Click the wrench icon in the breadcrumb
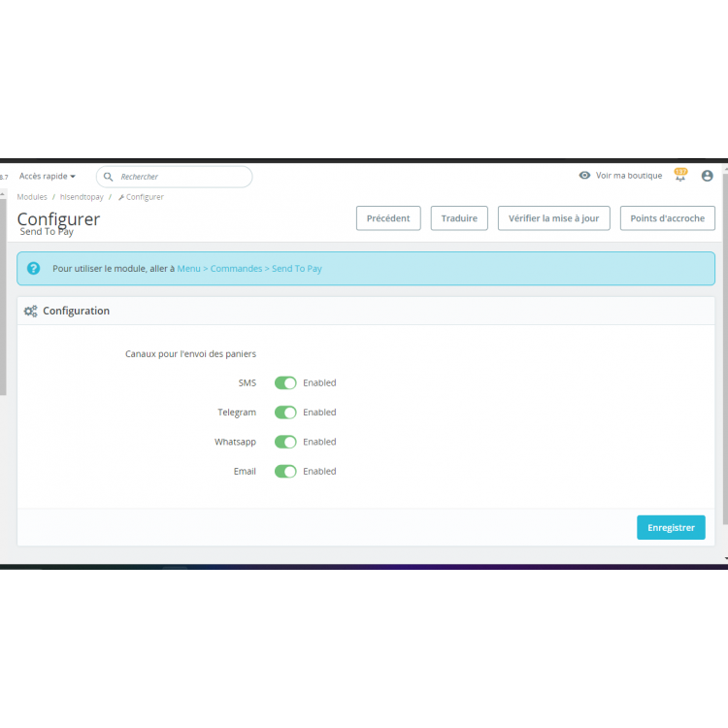The width and height of the screenshot is (728, 728). pos(121,197)
